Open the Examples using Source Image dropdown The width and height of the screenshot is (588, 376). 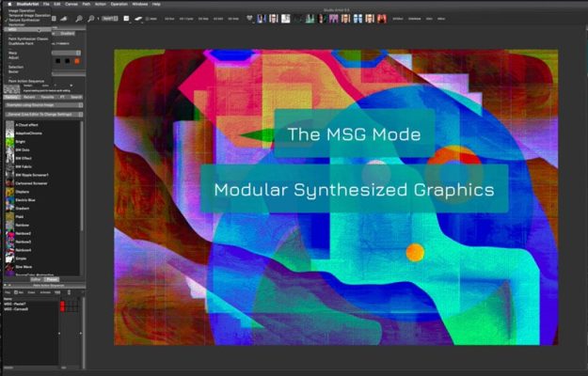tap(43, 105)
